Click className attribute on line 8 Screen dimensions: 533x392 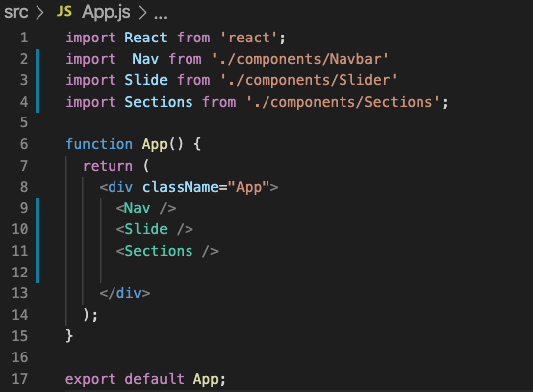[181, 187]
